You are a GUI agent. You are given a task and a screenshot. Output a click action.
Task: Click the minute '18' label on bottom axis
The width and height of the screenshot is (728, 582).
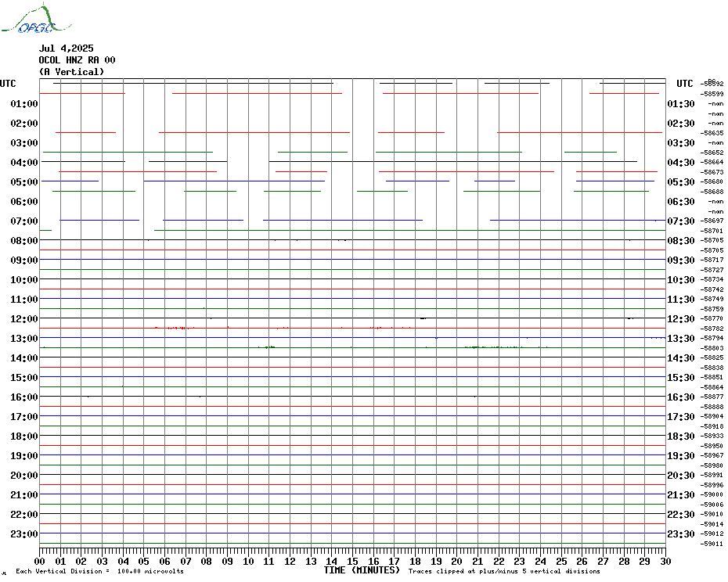click(x=415, y=562)
